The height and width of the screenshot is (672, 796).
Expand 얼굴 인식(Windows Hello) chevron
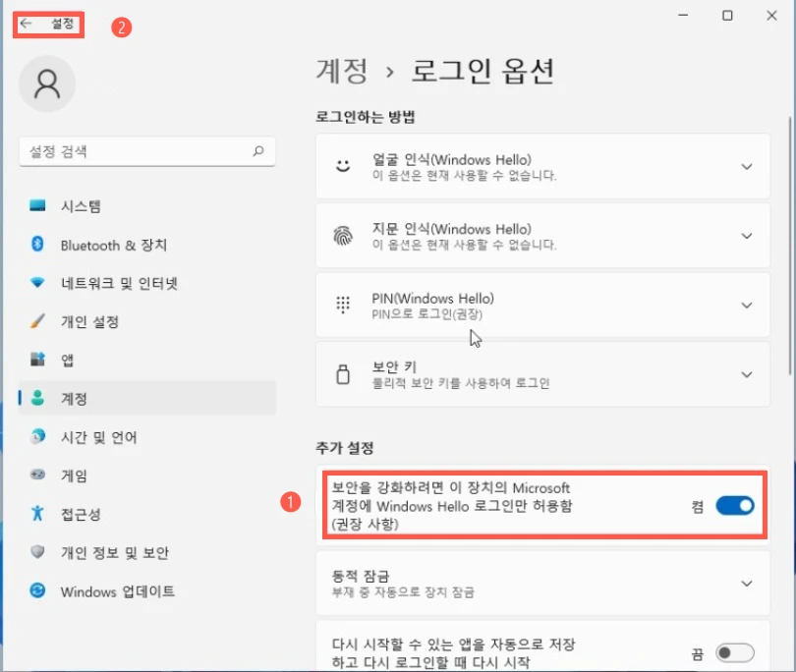click(746, 166)
